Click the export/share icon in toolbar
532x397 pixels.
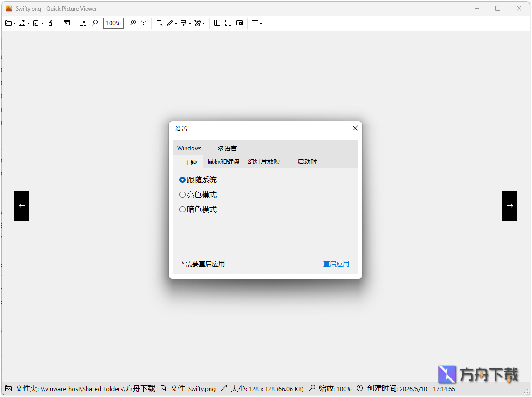click(36, 23)
